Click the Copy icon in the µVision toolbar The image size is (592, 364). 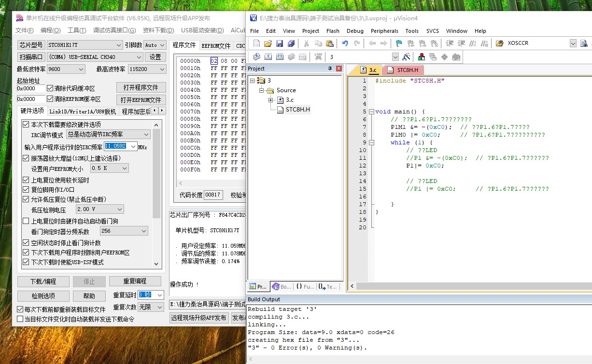(x=318, y=43)
